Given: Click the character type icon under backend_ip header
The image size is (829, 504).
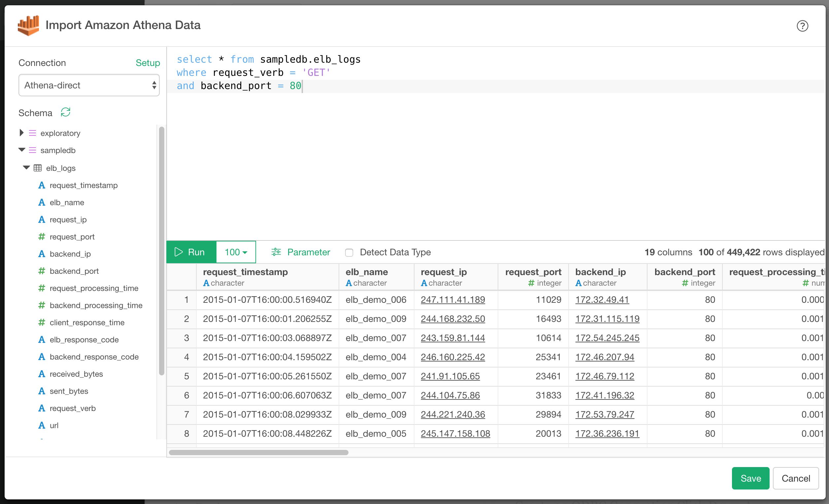Looking at the screenshot, I should coord(578,283).
